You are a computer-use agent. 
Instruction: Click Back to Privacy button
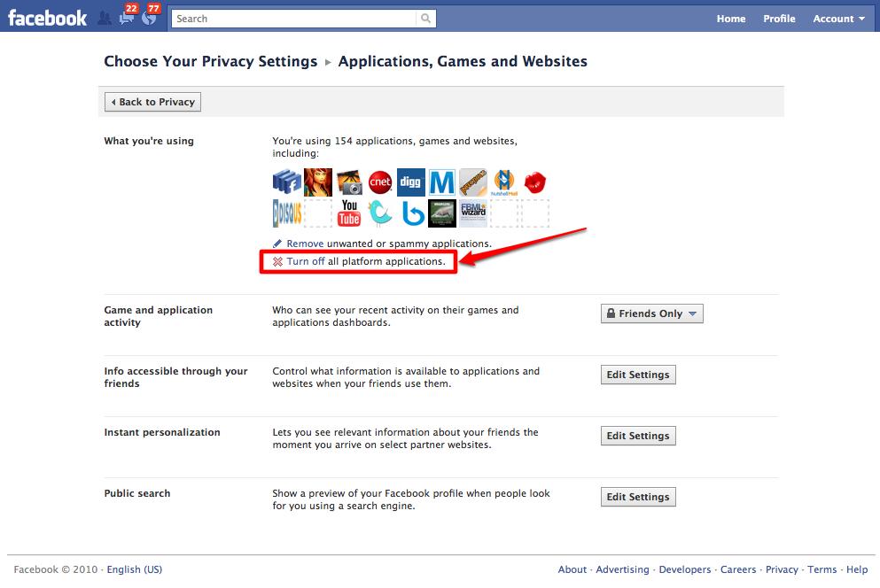(152, 102)
